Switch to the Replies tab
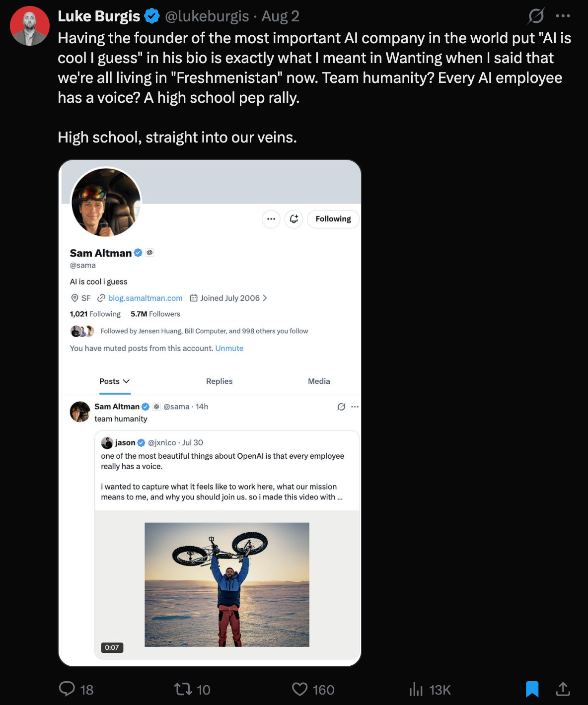Image resolution: width=588 pixels, height=705 pixels. coord(220,381)
